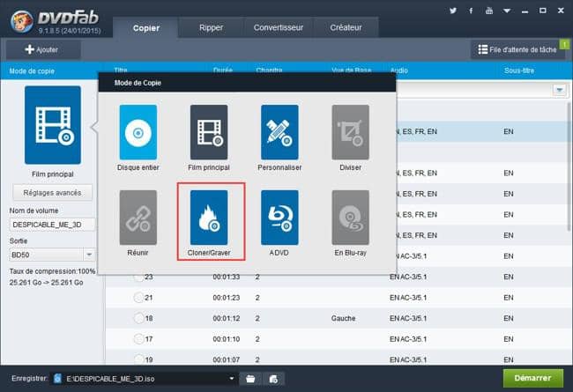Click the green notification badge on task queue

pyautogui.click(x=564, y=45)
